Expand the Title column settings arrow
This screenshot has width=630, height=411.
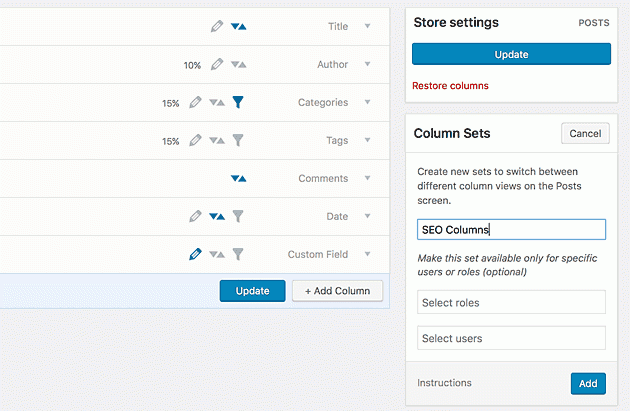pos(367,26)
